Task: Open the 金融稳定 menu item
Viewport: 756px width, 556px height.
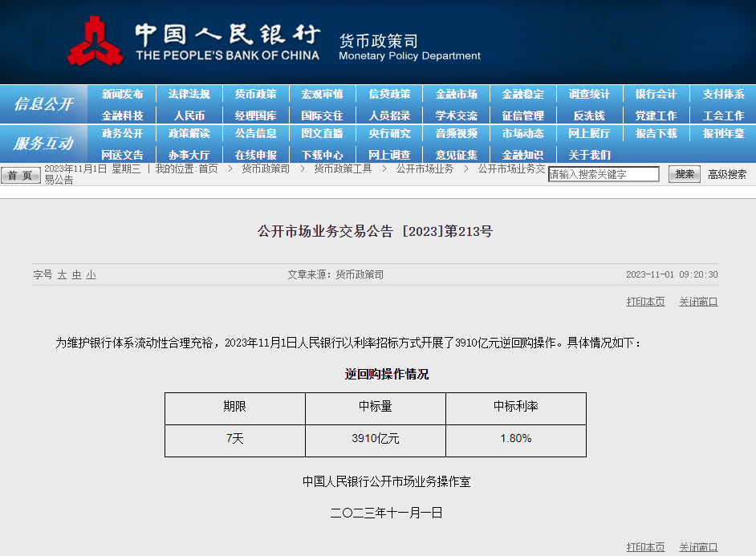Action: (522, 95)
